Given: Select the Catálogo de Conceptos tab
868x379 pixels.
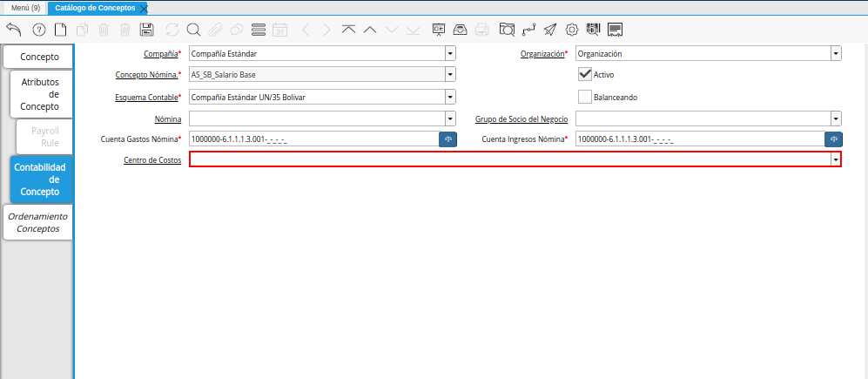Looking at the screenshot, I should (x=95, y=8).
